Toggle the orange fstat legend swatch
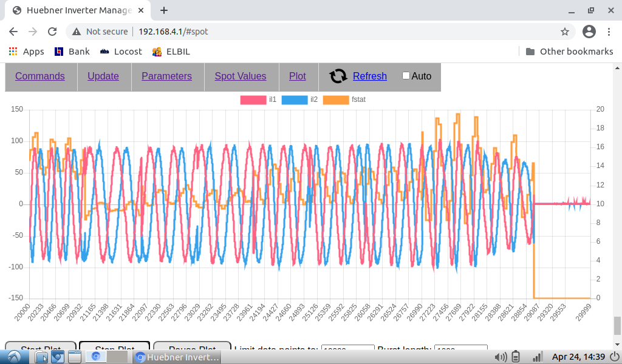Screen dimensions: 622x364 pos(335,99)
